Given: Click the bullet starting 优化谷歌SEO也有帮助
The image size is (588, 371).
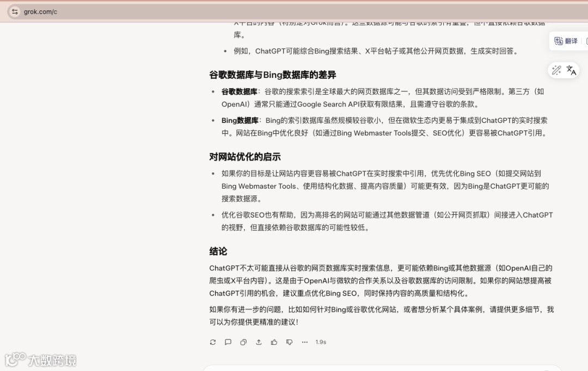Looking at the screenshot, I should point(387,221).
